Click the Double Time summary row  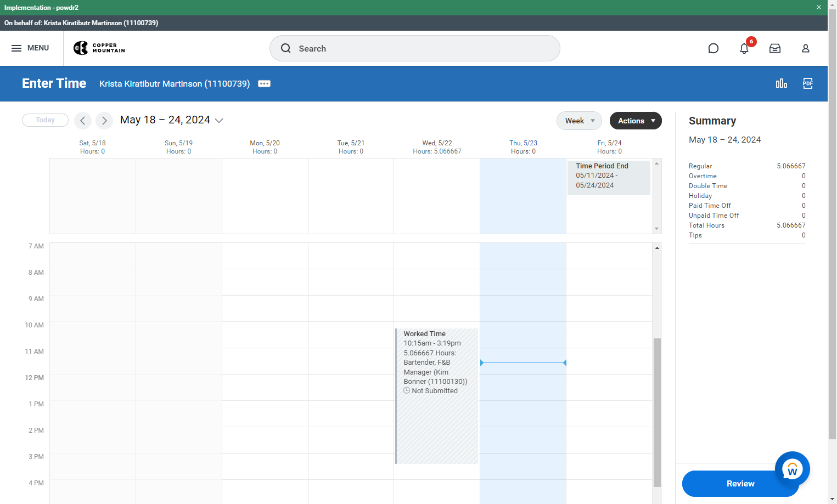(x=747, y=186)
